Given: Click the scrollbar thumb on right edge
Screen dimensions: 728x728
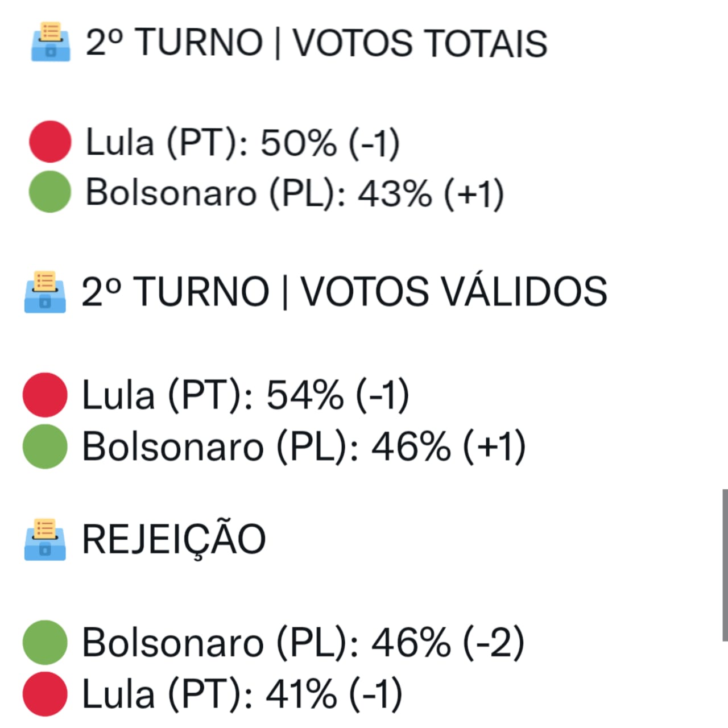Looking at the screenshot, I should pyautogui.click(x=725, y=565).
